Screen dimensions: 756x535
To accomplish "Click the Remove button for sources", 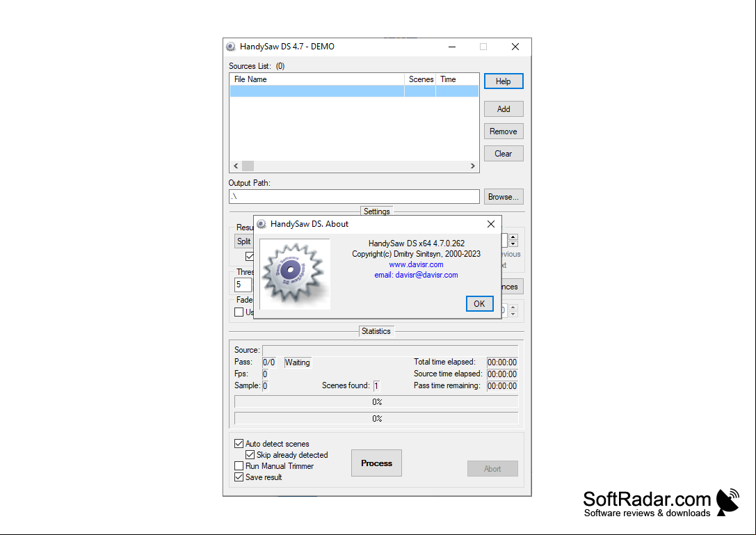I will (504, 131).
